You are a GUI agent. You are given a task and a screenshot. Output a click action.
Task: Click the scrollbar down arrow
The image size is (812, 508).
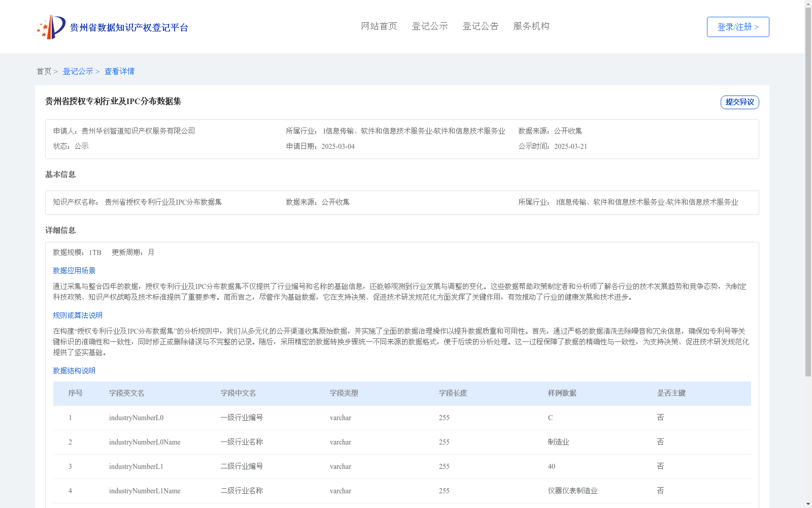(x=808, y=504)
